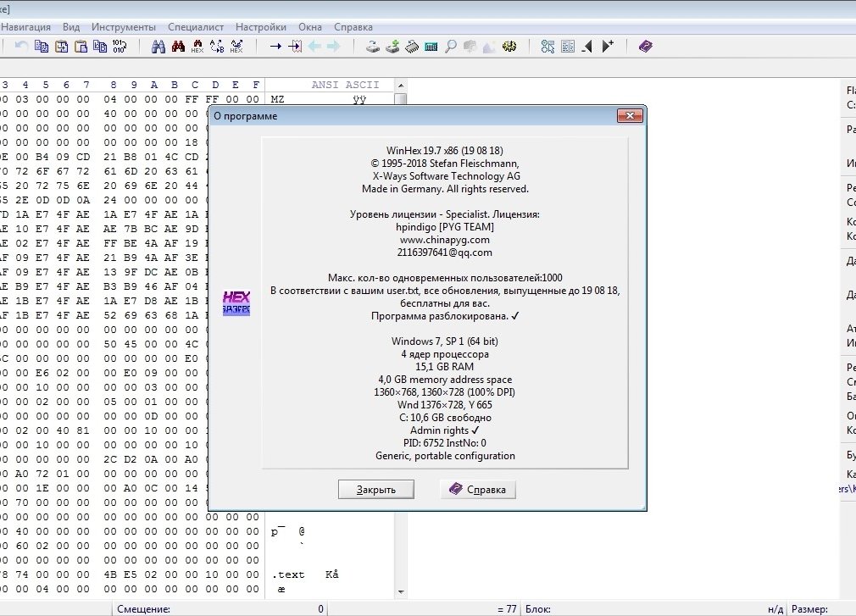The height and width of the screenshot is (616, 856).
Task: Open the Инструменты menu
Action: pos(124,27)
